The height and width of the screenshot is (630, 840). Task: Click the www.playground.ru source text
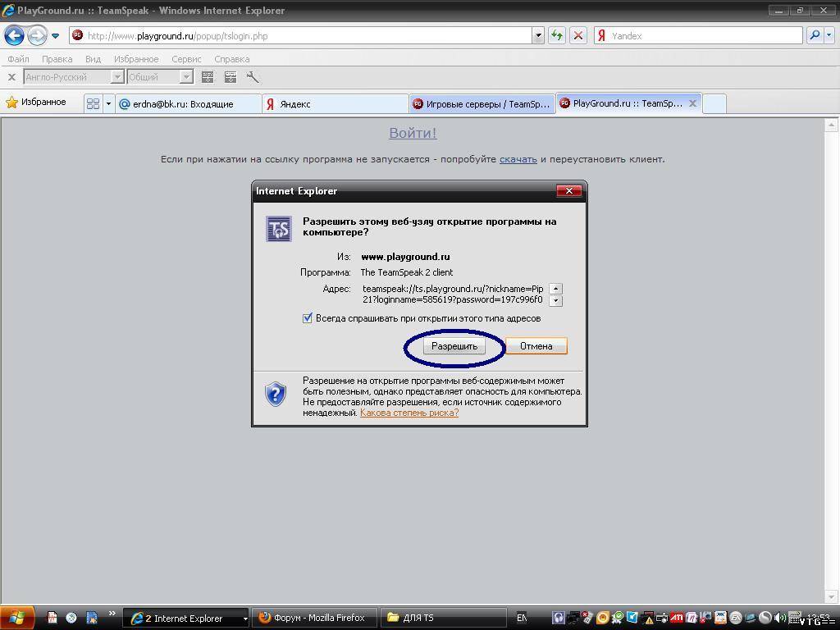point(405,257)
